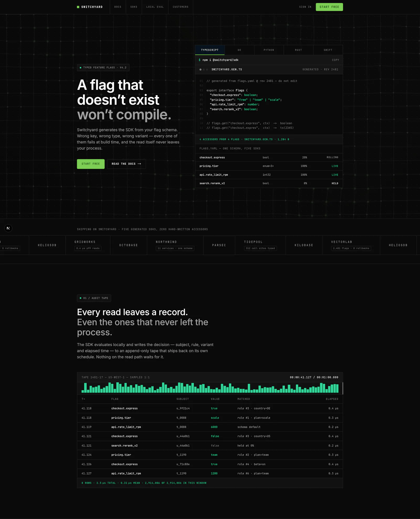Click the HELD status label
The image size is (420, 519).
click(335, 183)
